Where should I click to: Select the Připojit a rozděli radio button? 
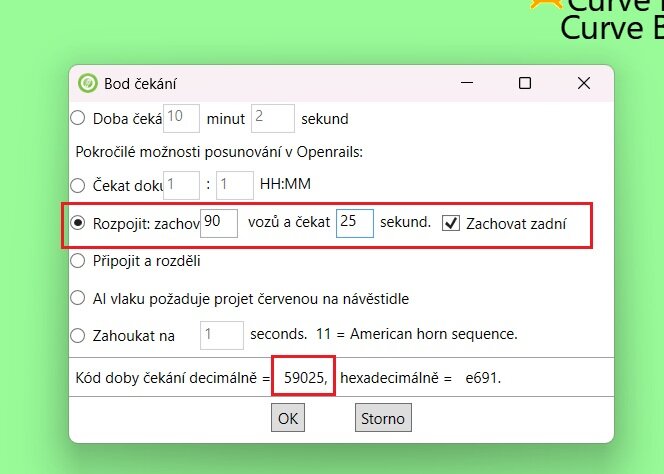[x=78, y=261]
